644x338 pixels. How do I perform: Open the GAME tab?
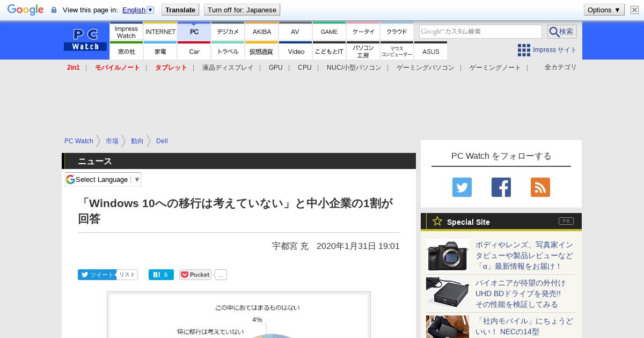coord(330,32)
